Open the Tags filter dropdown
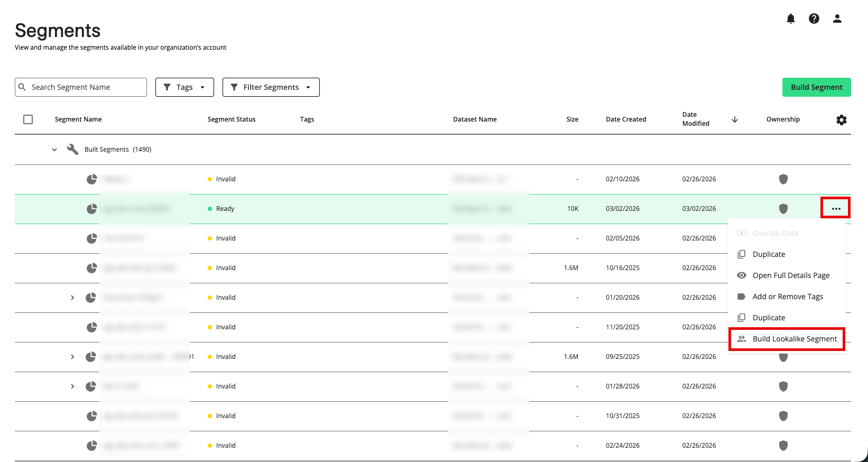 [184, 87]
